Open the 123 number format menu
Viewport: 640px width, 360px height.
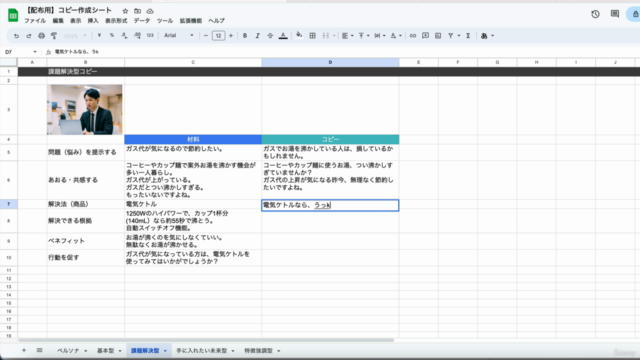pos(150,36)
